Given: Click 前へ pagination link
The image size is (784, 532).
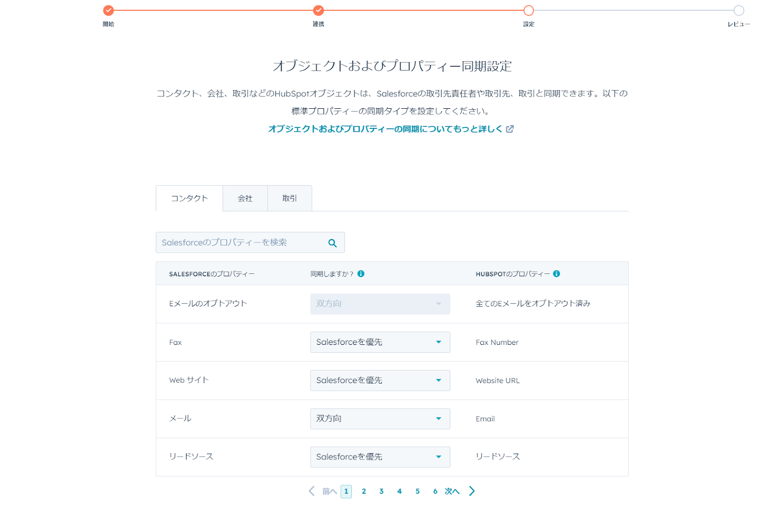Looking at the screenshot, I should tap(329, 491).
